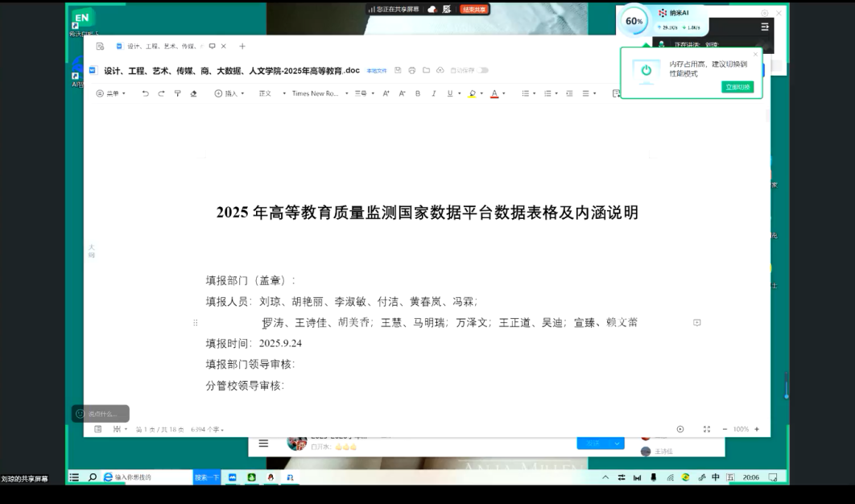
Task: Click the Redo arrow in toolbar
Action: (161, 93)
